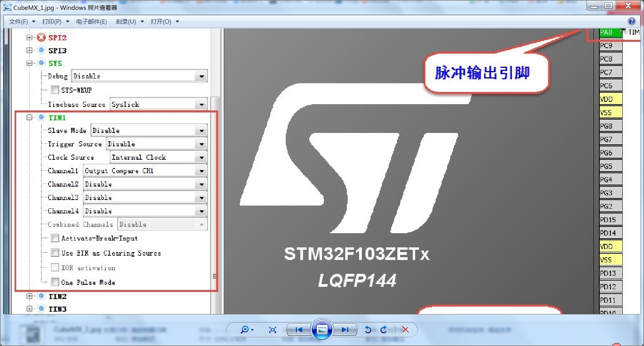Click the SYS peripheral icon

(x=41, y=63)
